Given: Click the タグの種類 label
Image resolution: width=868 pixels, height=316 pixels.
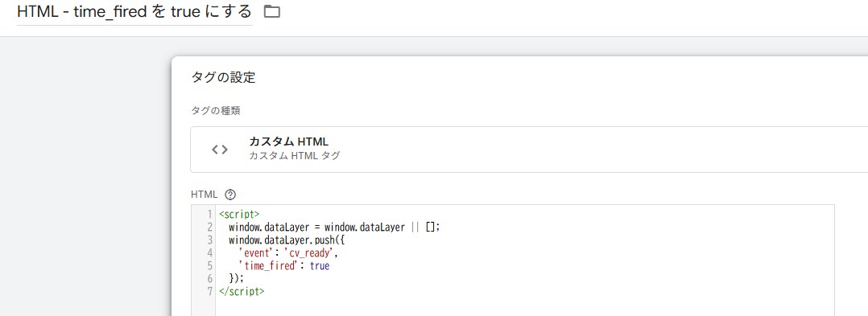Looking at the screenshot, I should coord(215,110).
